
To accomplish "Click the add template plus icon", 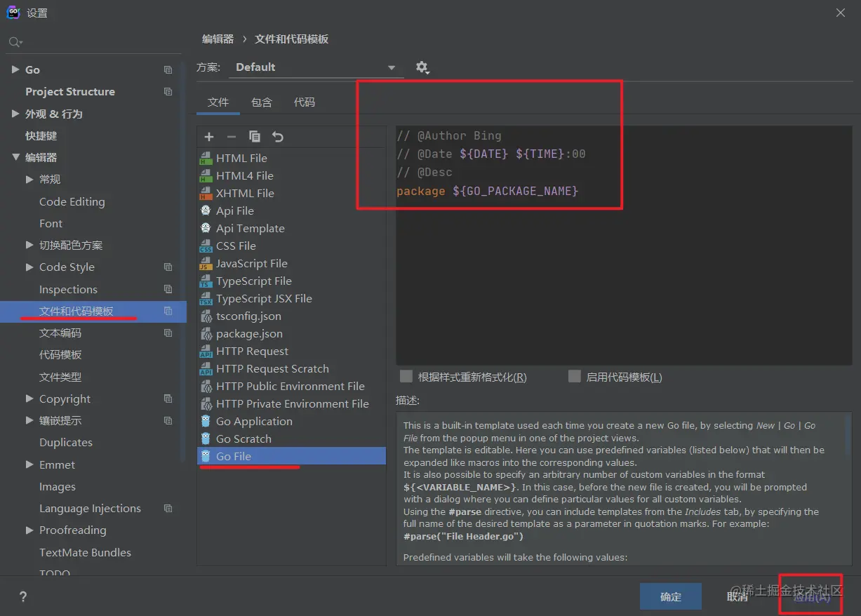I will pos(208,137).
